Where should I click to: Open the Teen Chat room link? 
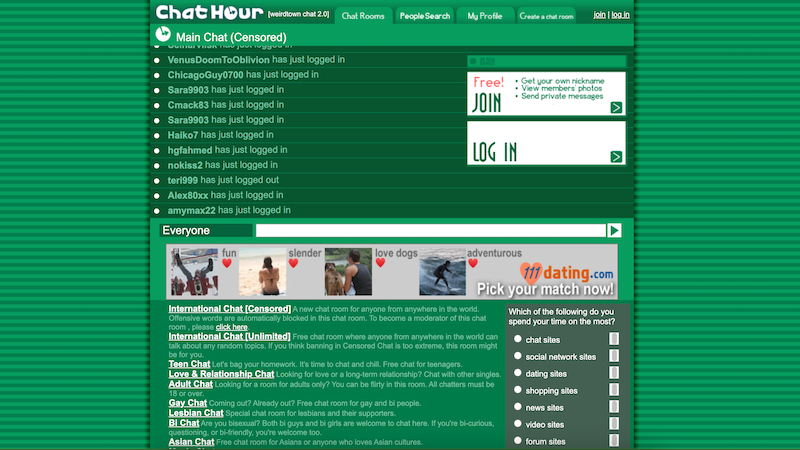pyautogui.click(x=189, y=364)
